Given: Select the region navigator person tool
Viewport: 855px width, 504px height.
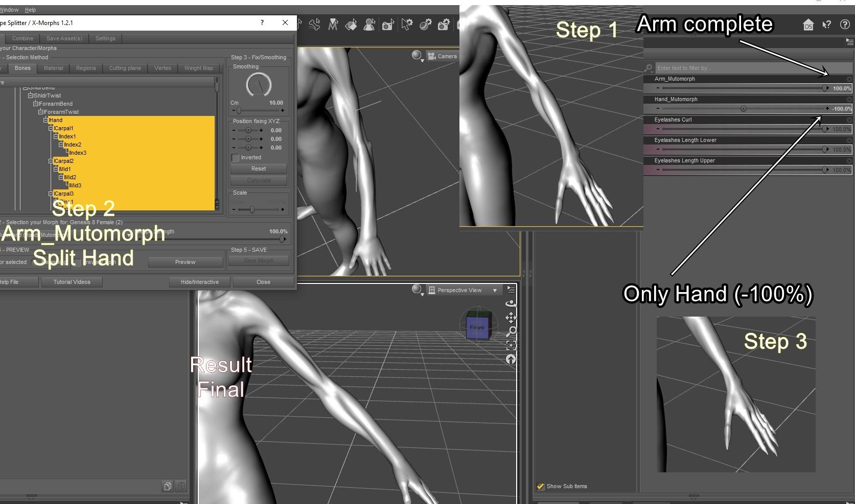Looking at the screenshot, I should (x=369, y=25).
